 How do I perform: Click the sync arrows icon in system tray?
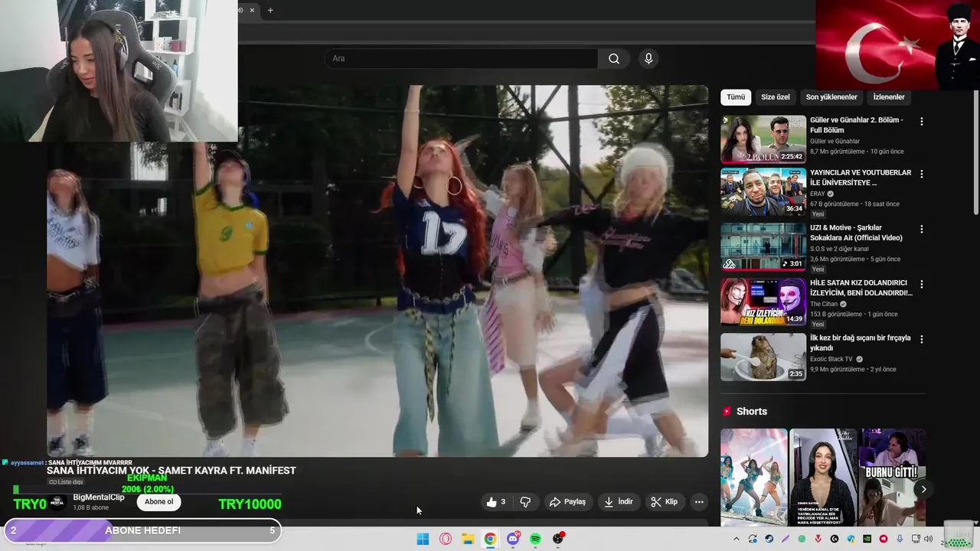[753, 539]
